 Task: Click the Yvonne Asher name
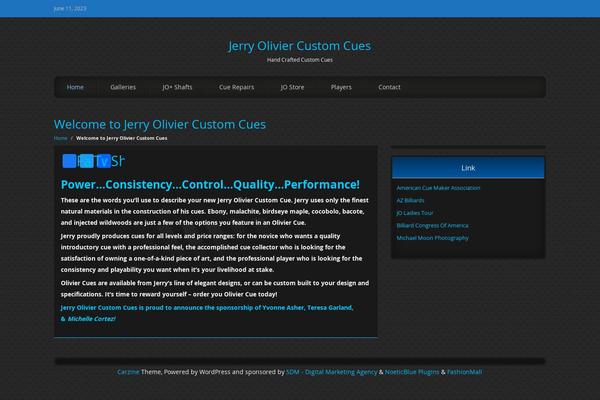283,308
